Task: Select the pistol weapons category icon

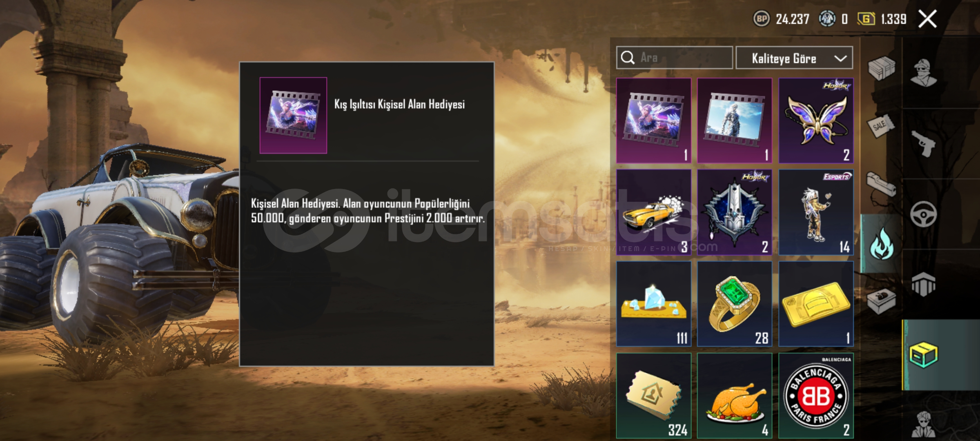Action: (x=924, y=143)
